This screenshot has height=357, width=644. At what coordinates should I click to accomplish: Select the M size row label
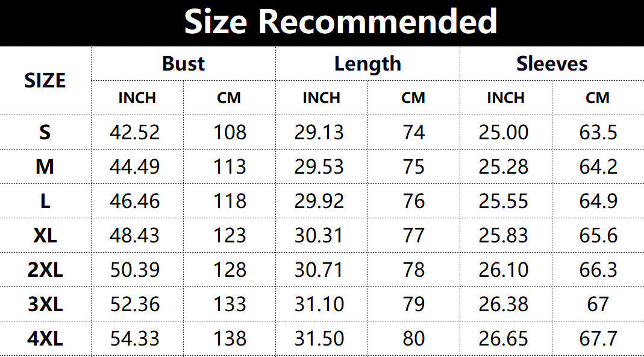click(x=45, y=166)
